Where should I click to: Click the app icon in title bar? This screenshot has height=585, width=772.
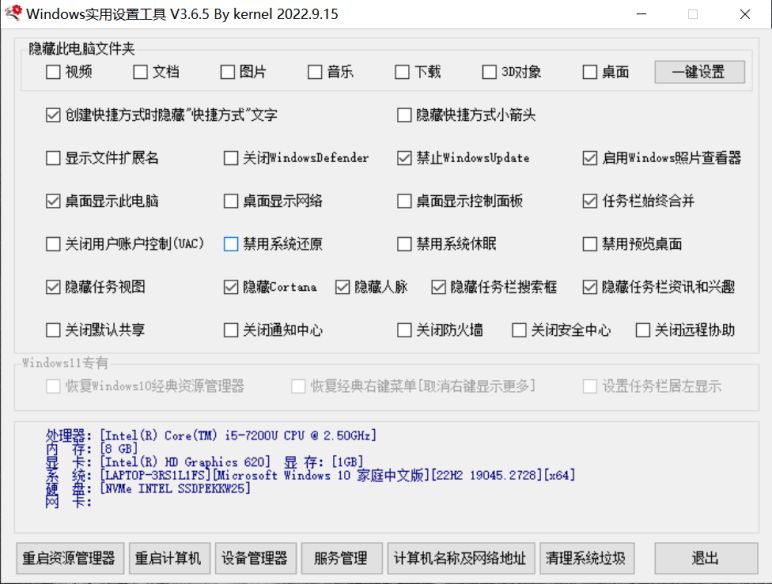tap(13, 13)
